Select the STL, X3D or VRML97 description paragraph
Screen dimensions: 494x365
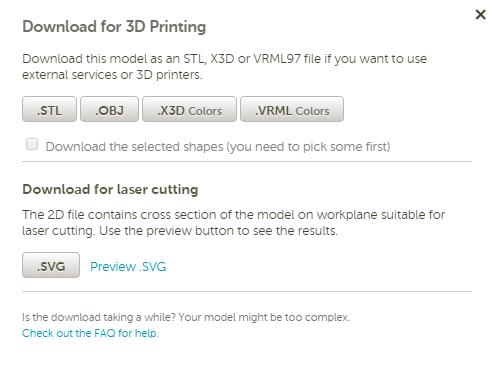224,67
